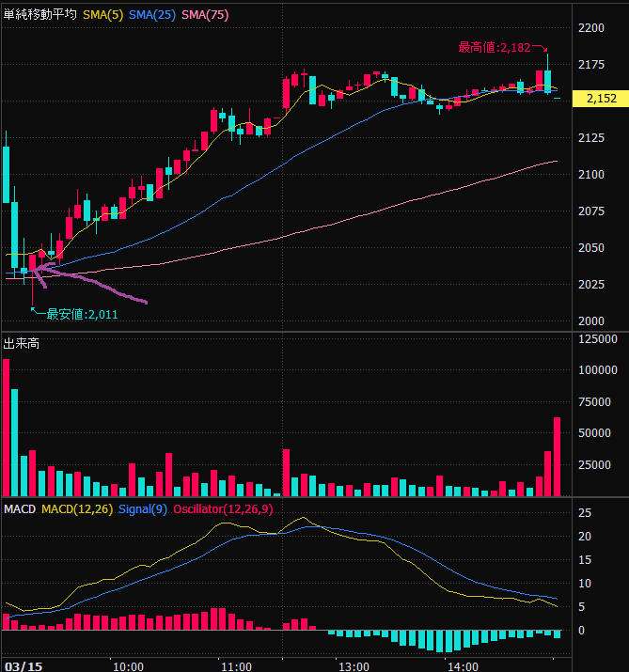Click the 出来高 volume panel label
The image size is (629, 672).
pos(22,344)
